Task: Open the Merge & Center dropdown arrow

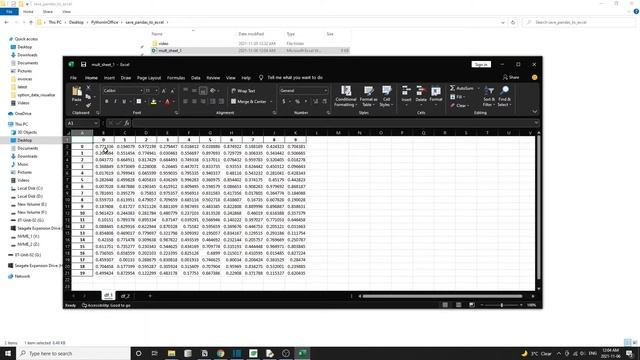Action: pyautogui.click(x=271, y=101)
